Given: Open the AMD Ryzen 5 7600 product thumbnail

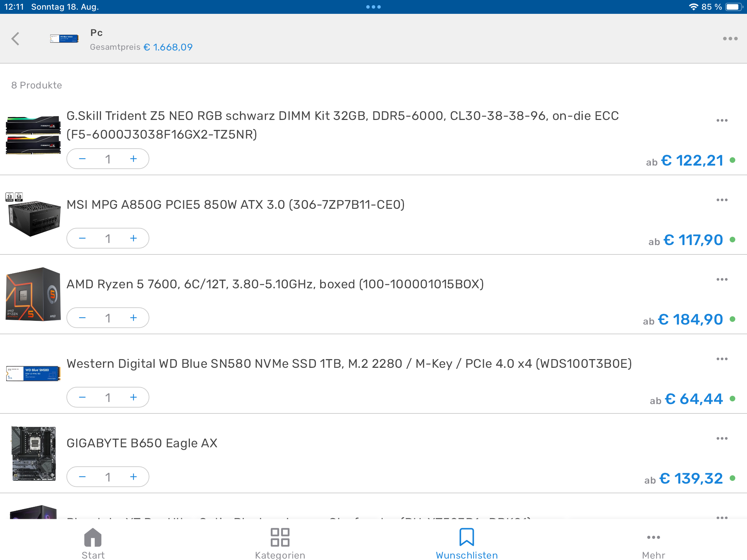Looking at the screenshot, I should click(x=34, y=294).
